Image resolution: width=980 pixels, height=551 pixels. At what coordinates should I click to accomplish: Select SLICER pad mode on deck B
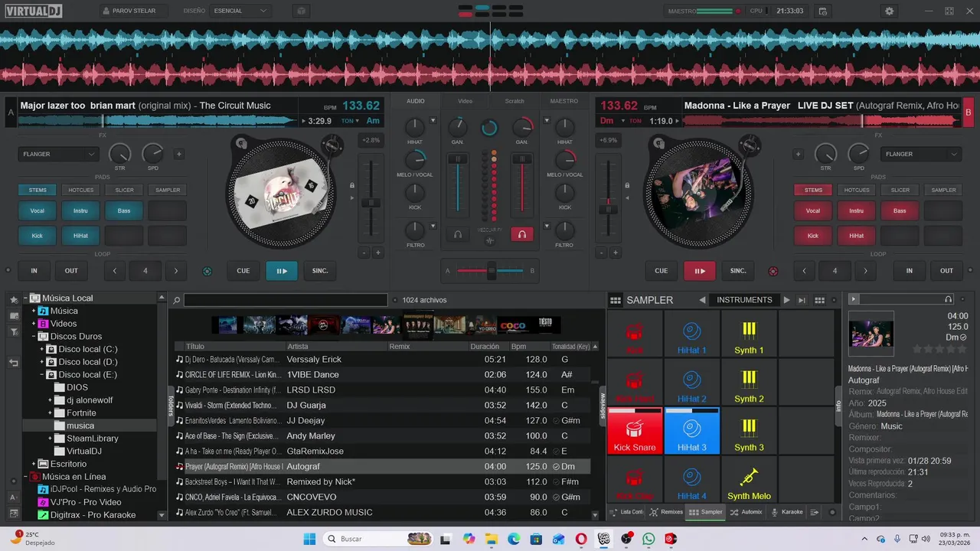900,190
